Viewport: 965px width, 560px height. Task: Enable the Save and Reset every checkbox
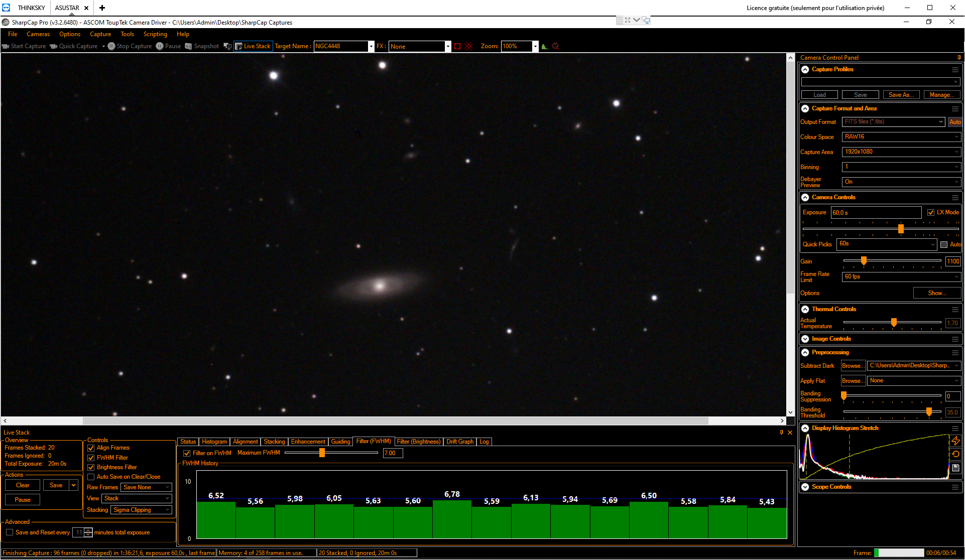click(x=10, y=532)
